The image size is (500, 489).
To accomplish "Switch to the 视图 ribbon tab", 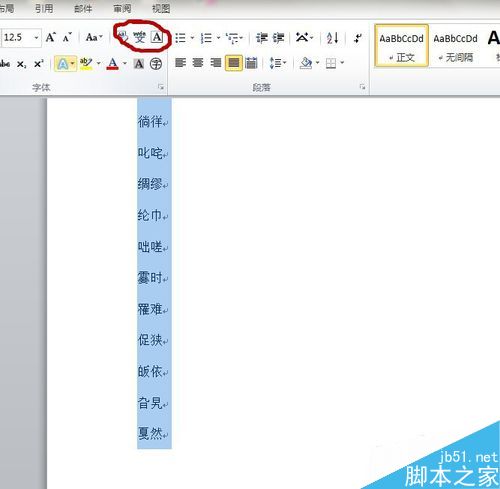I will tap(161, 8).
